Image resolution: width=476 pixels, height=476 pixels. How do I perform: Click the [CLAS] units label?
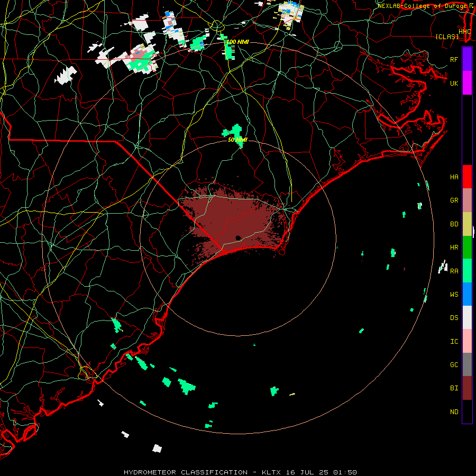pyautogui.click(x=447, y=36)
